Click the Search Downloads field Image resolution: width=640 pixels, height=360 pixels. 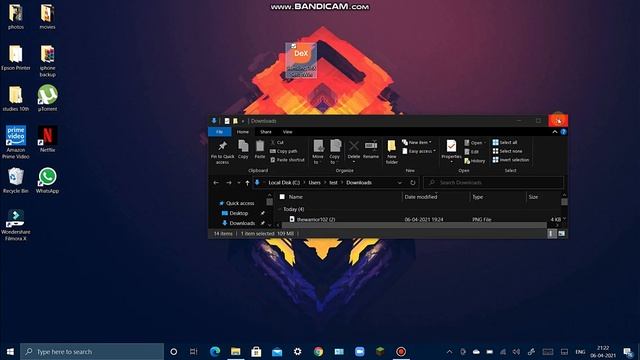point(493,182)
